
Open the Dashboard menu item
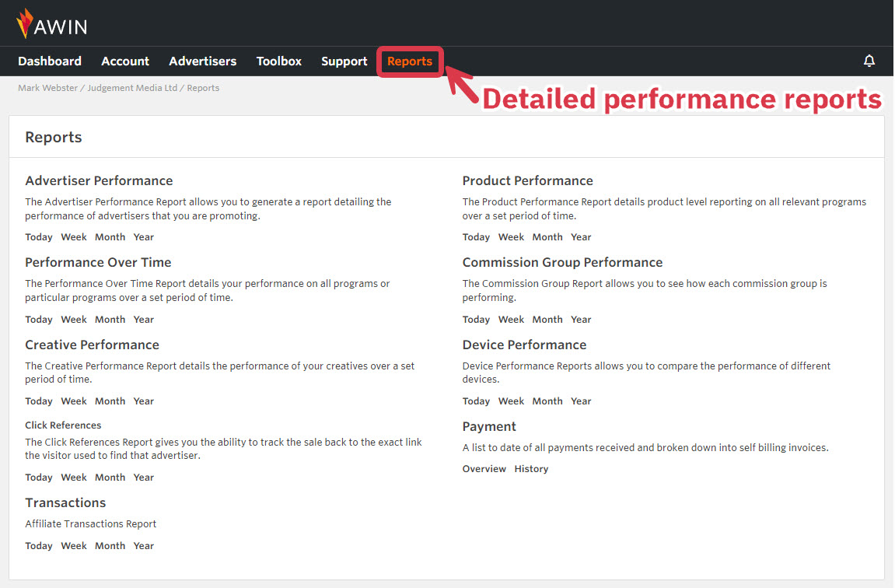[50, 61]
